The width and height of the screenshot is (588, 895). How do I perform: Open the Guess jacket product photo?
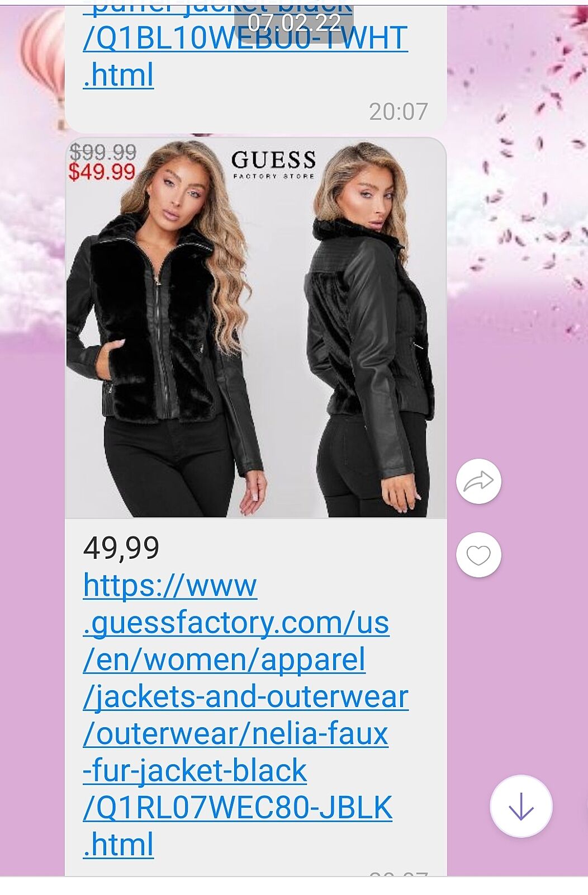[x=256, y=328]
